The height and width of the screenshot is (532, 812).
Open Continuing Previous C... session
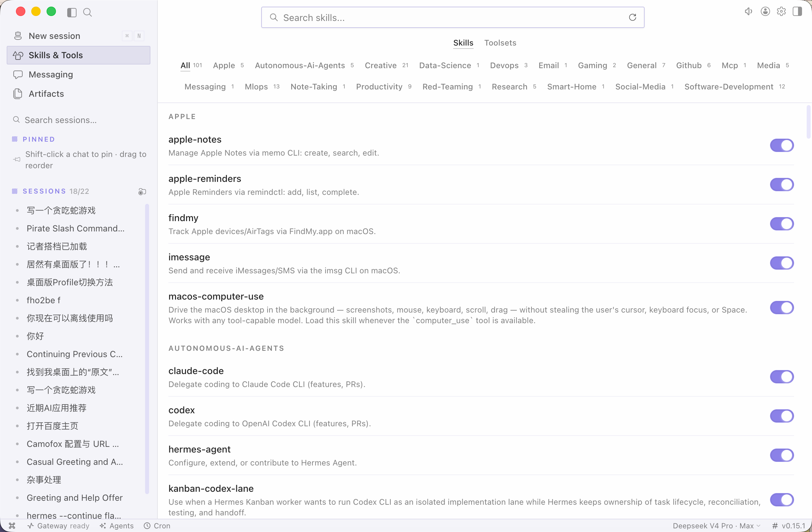75,354
